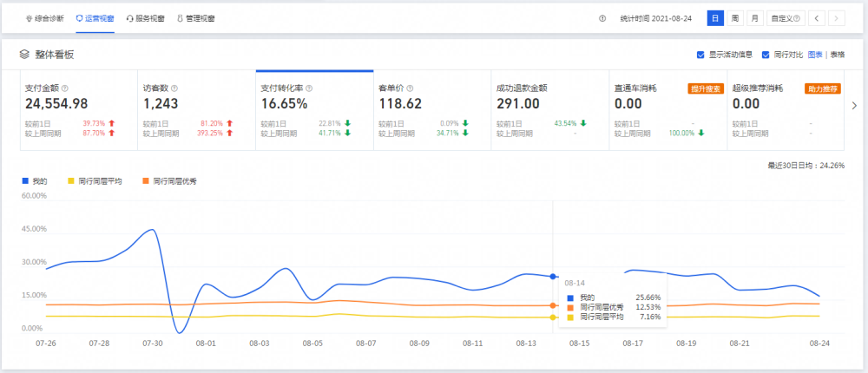
Task: Click help icon next to 访客数
Action: 174,88
